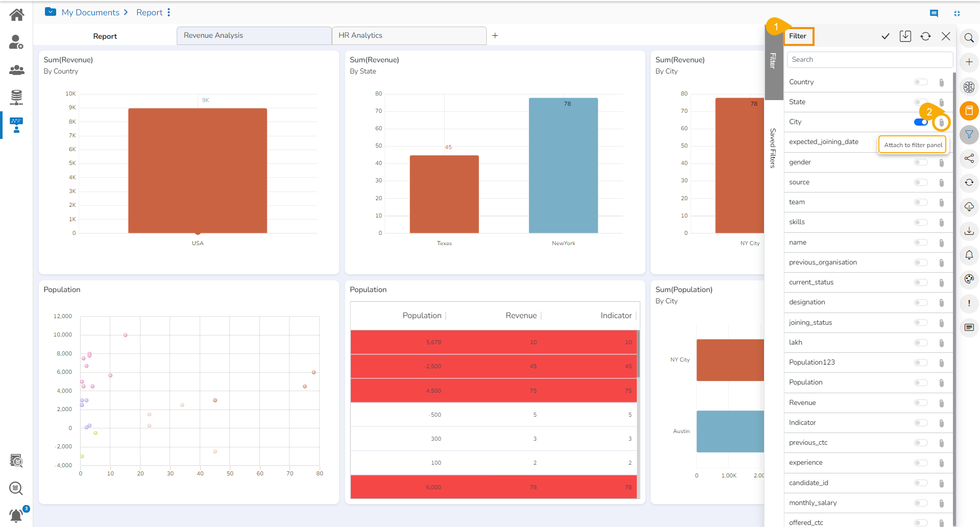Viewport: 980px width, 527px height.
Task: Open the Report three-dot options menu
Action: click(169, 12)
